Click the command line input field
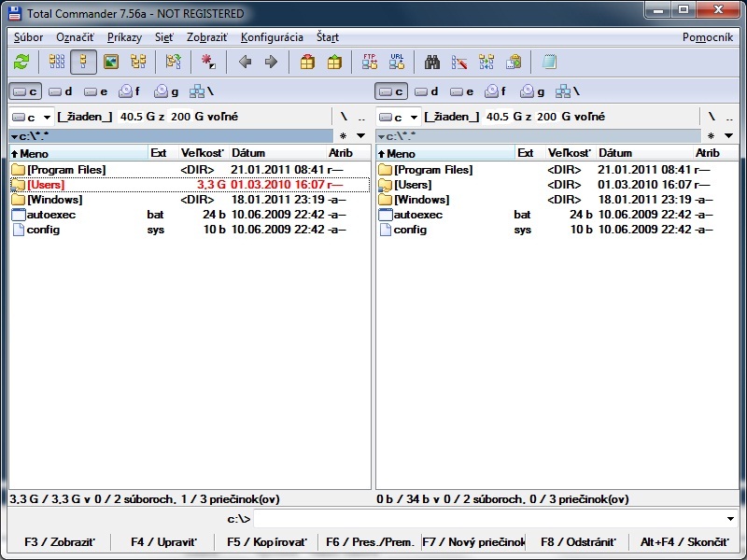Viewport: 747px width, 560px height. [x=486, y=519]
